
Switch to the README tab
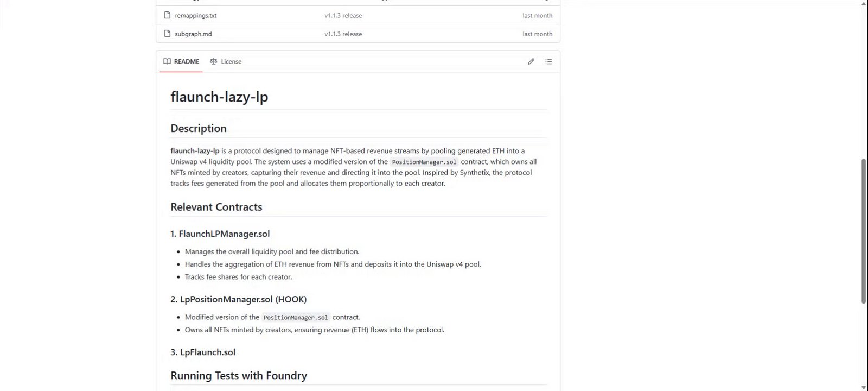(181, 61)
